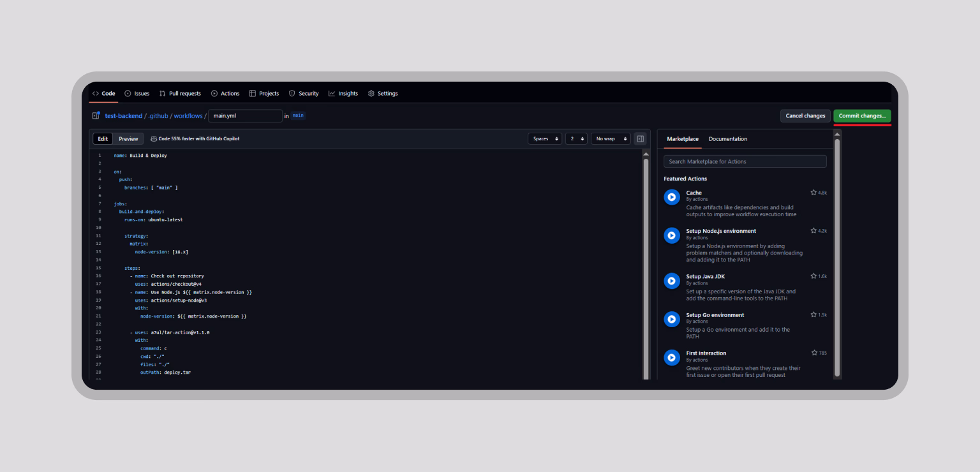
Task: Click the 'Featured Actions' heading
Action: pos(685,179)
